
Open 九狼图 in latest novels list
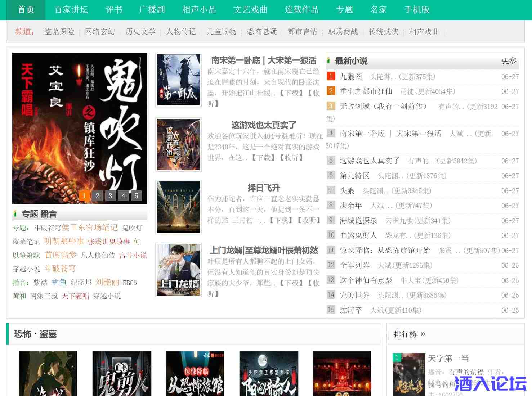coord(351,77)
